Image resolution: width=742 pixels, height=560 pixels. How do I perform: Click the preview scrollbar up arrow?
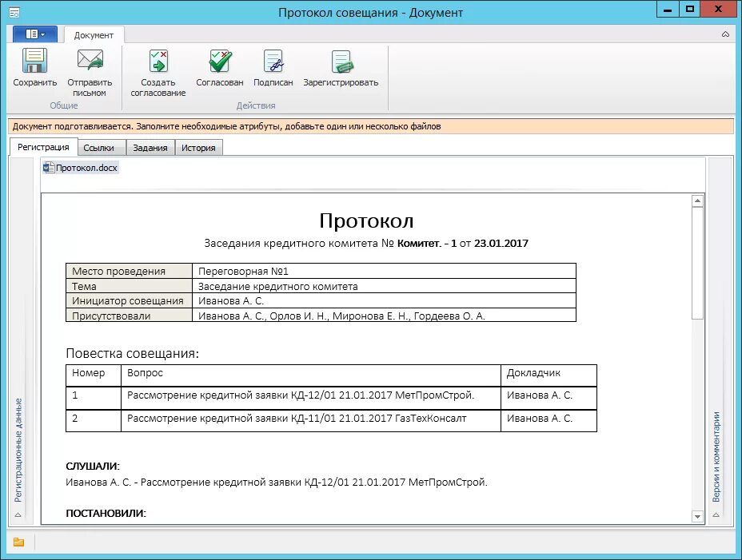coord(697,201)
